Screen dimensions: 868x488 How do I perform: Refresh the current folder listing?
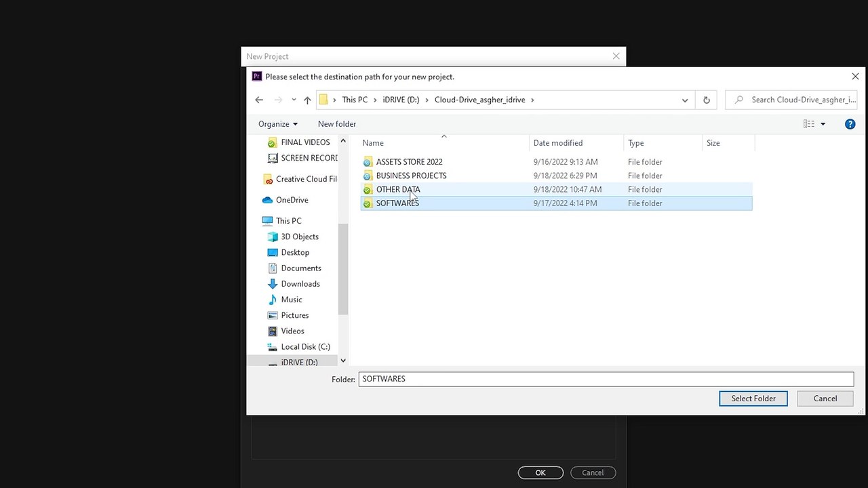coord(706,100)
